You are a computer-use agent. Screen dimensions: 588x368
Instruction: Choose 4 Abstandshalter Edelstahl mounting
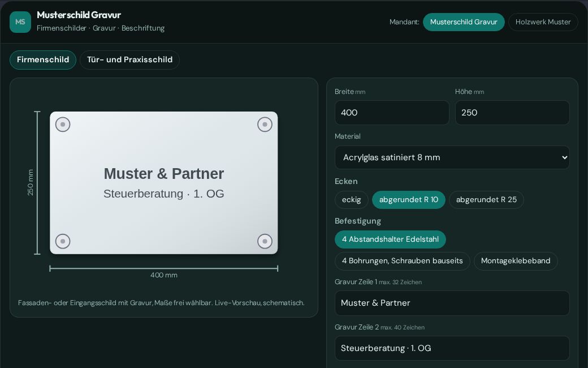[x=390, y=239]
